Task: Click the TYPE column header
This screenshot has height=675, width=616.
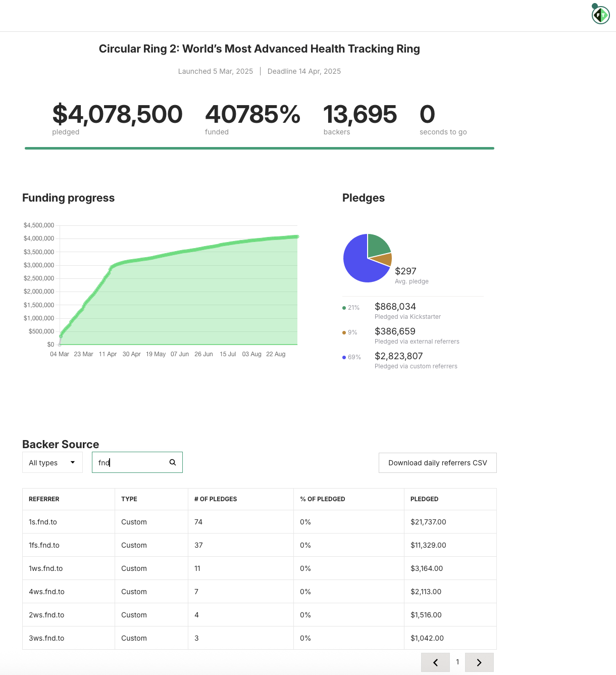Action: 129,499
